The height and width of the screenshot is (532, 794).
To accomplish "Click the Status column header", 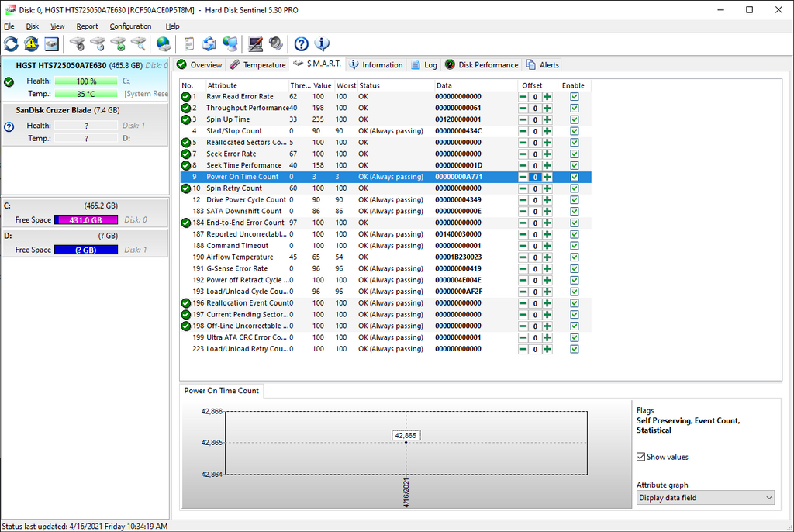I will click(x=395, y=85).
